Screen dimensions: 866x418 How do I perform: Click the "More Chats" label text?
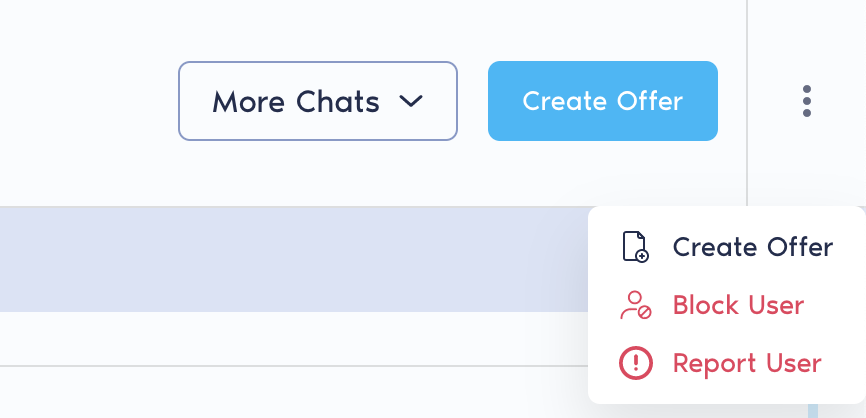[296, 101]
